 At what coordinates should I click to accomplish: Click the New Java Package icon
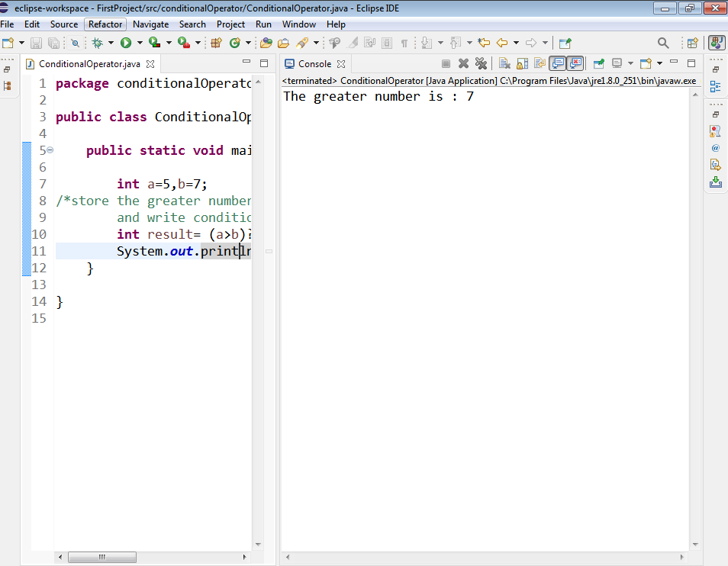tap(217, 43)
